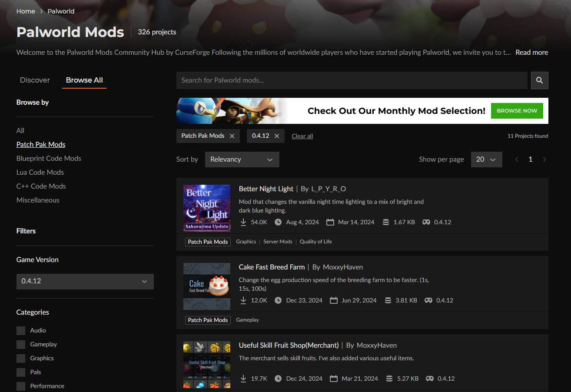The image size is (571, 392).
Task: Check the Graphics category checkbox
Action: (x=21, y=359)
